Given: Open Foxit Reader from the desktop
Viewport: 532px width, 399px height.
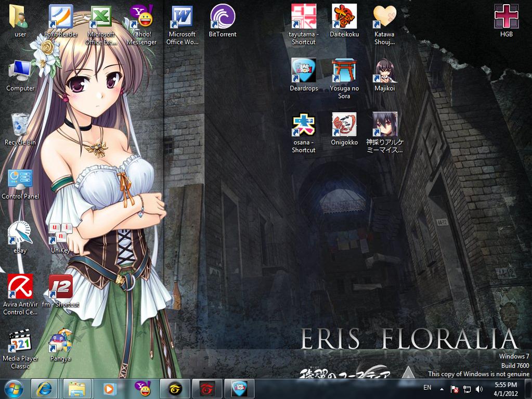Looking at the screenshot, I should pos(60,17).
